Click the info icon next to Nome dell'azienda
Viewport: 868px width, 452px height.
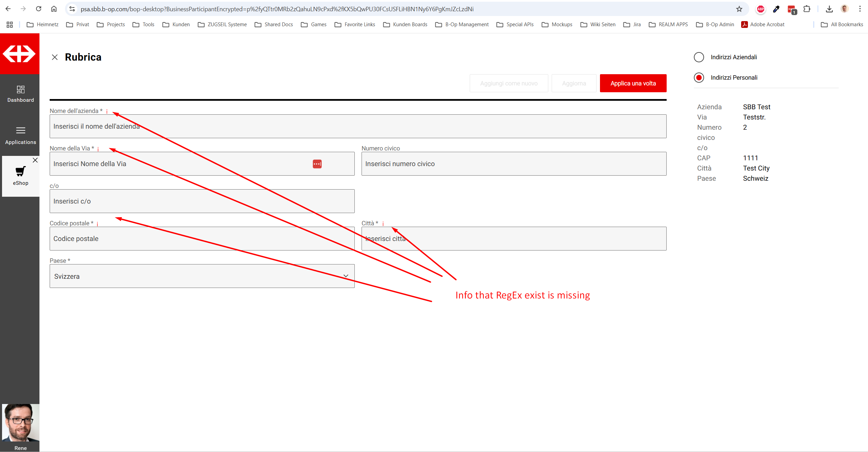[x=107, y=111]
